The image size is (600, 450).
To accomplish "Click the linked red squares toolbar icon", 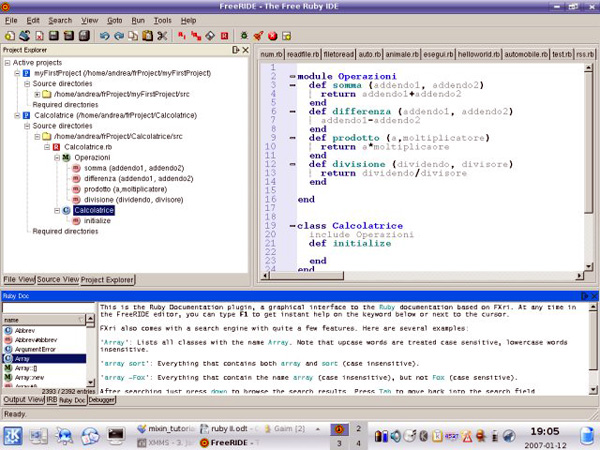I will (x=196, y=36).
